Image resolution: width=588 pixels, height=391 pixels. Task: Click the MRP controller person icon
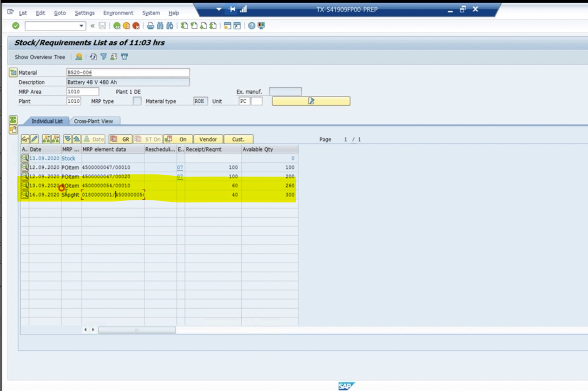pos(79,57)
